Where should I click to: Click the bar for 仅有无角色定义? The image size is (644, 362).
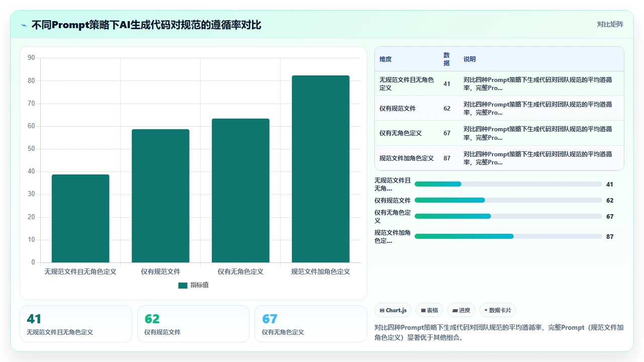tap(240, 191)
